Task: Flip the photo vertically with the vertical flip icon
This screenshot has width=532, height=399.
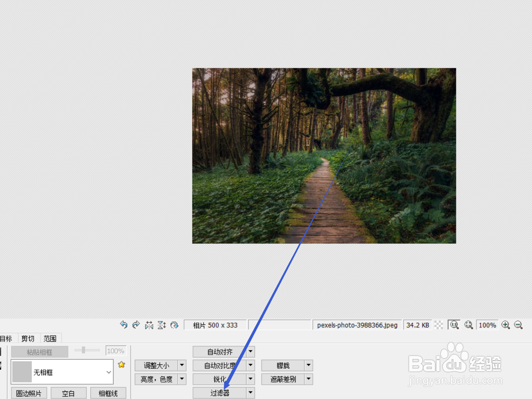Action: [162, 325]
